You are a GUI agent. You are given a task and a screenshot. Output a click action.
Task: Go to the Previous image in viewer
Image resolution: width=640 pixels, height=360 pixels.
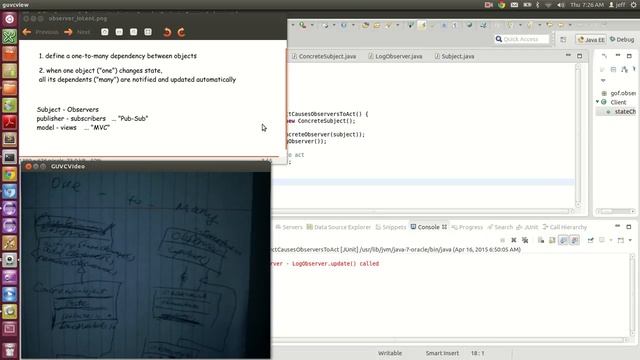tap(40, 32)
